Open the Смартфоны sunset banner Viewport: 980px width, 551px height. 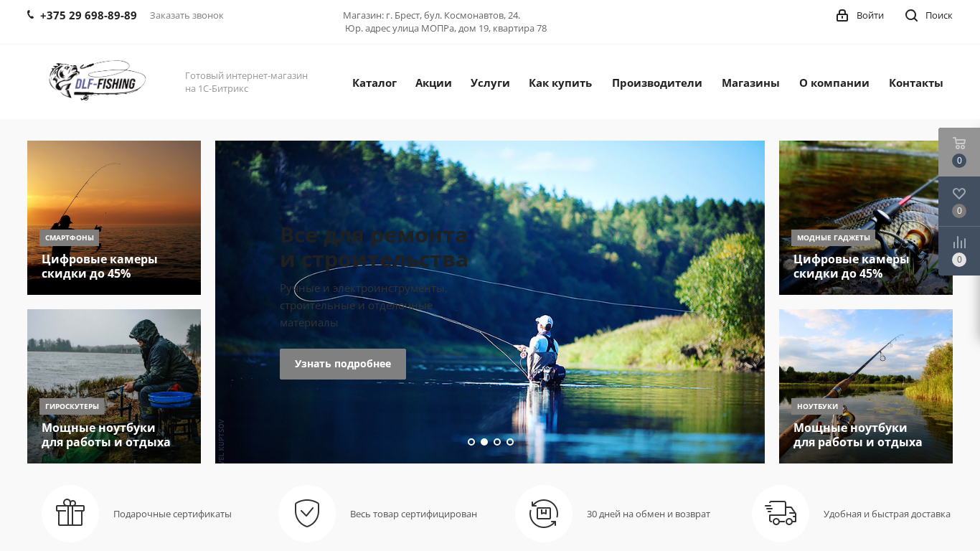[x=114, y=217]
